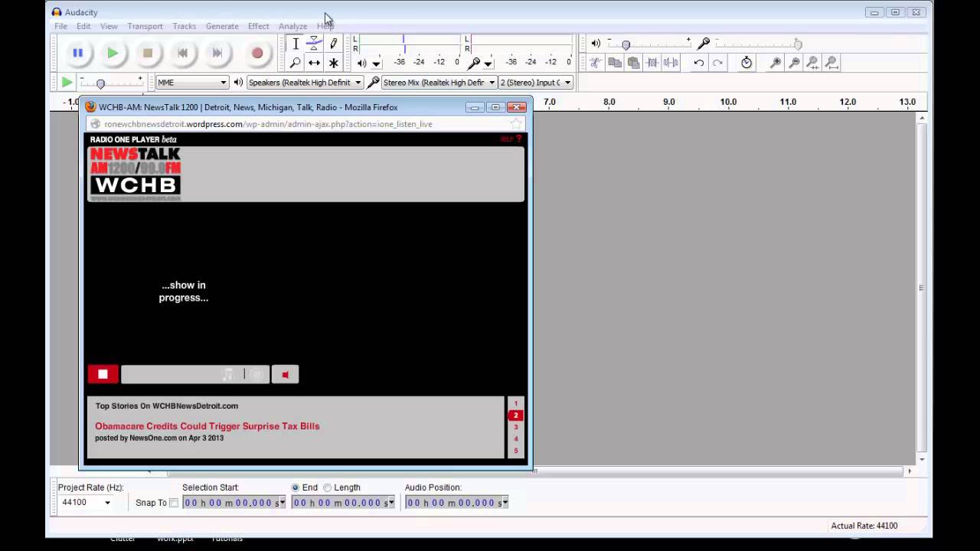This screenshot has width=980, height=551.
Task: Click the Redo arrow icon
Action: pyautogui.click(x=717, y=63)
